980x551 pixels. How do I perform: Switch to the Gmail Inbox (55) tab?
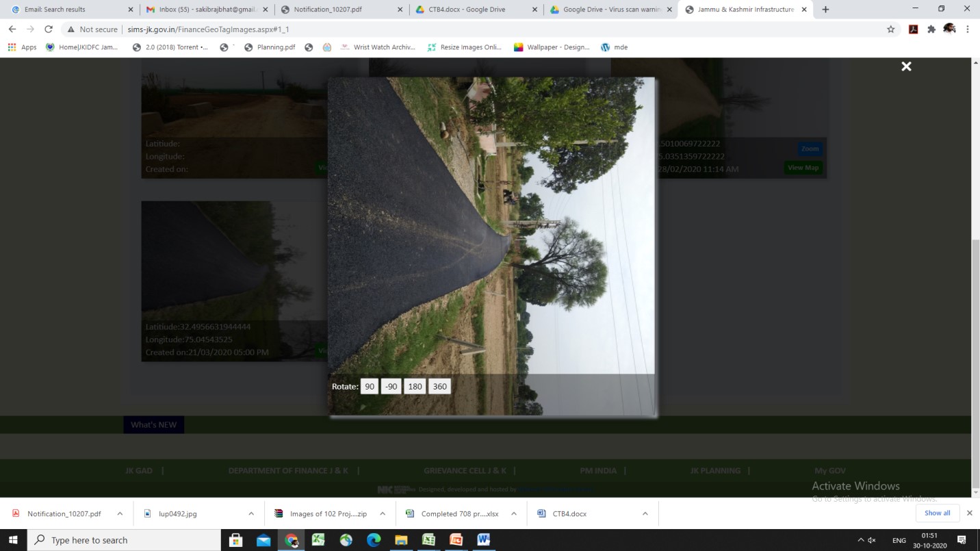click(206, 10)
